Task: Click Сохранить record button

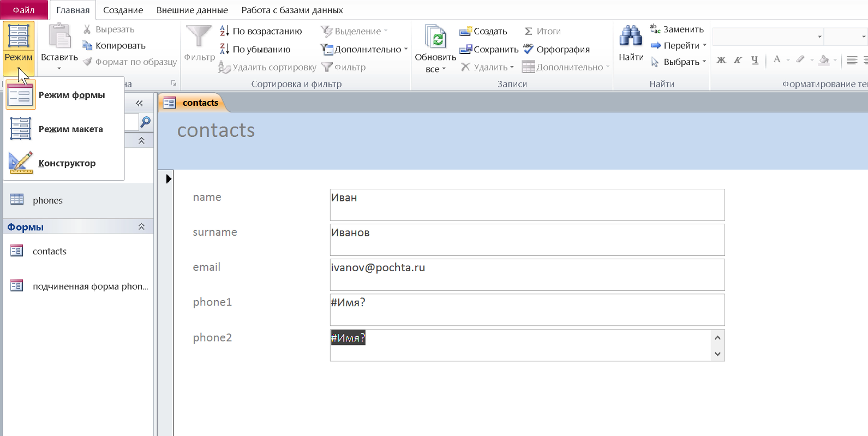Action: (x=488, y=49)
